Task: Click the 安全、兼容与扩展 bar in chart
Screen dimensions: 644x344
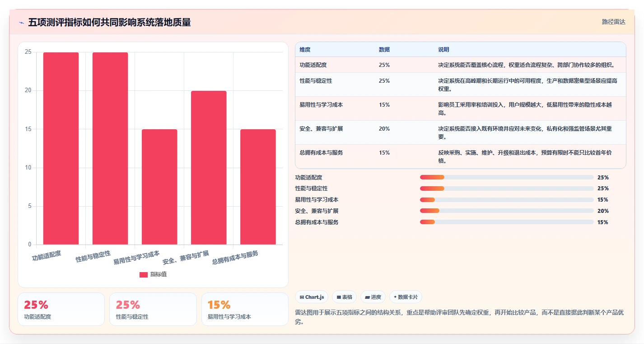Action: [x=209, y=168]
